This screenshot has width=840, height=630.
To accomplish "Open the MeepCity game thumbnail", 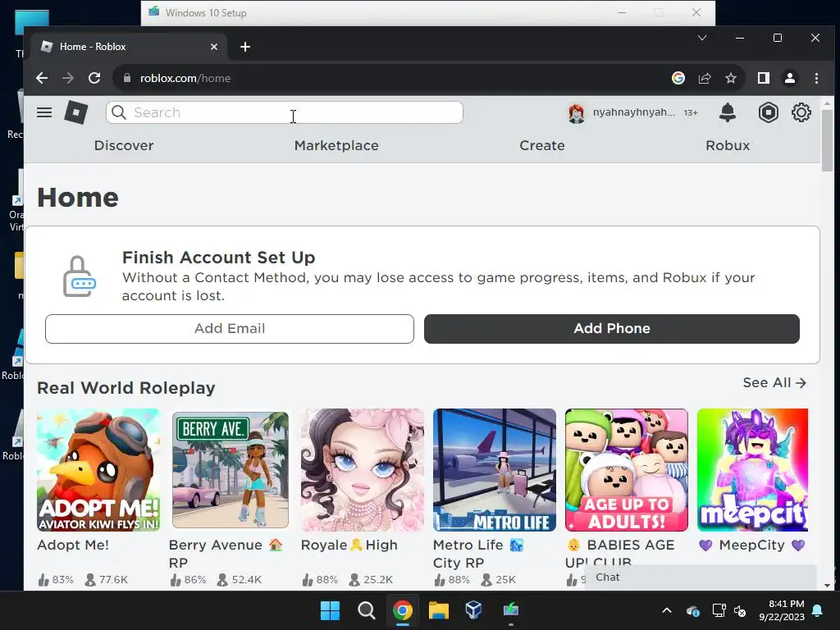I will pos(753,470).
